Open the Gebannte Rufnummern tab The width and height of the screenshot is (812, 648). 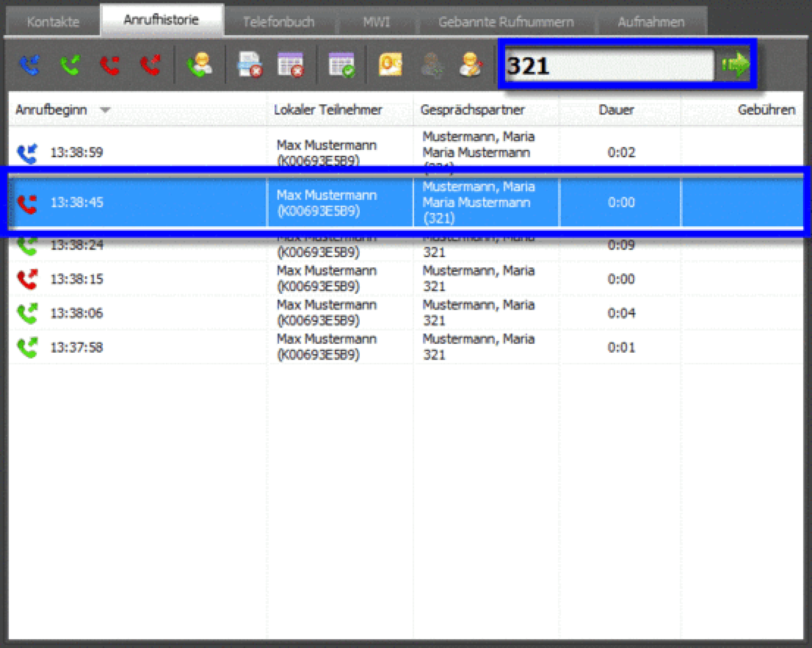(x=506, y=22)
